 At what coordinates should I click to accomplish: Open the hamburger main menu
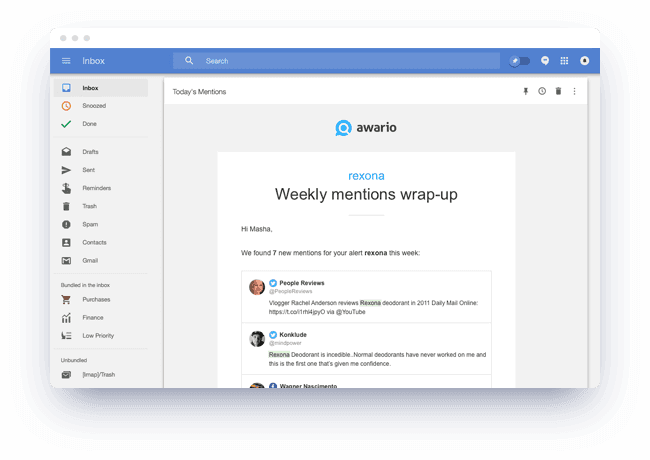pyautogui.click(x=66, y=61)
